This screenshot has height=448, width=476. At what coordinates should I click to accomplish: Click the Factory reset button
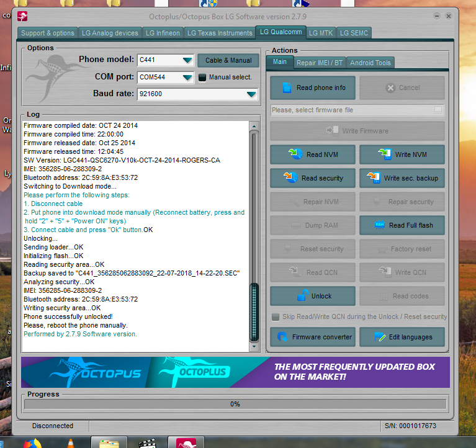click(402, 249)
